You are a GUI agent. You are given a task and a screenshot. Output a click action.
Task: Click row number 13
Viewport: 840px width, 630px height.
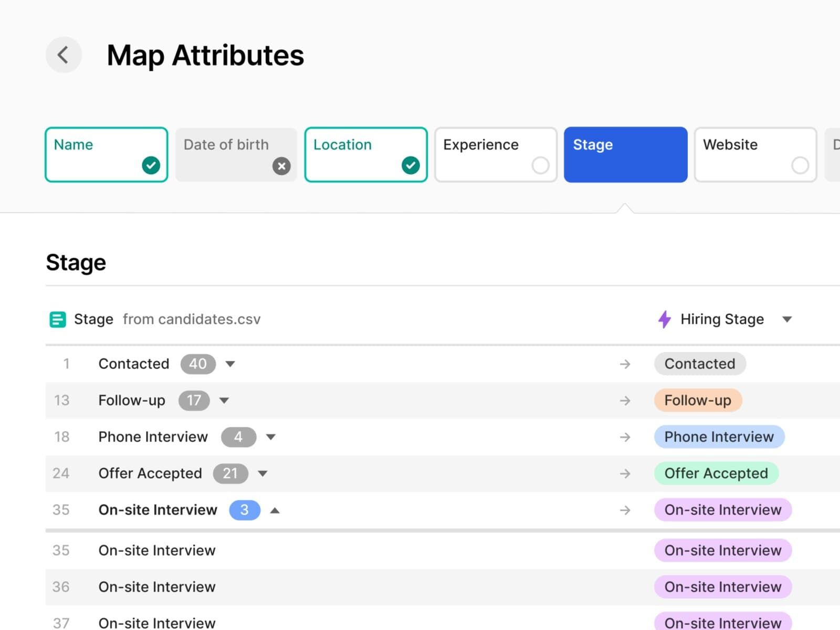click(61, 401)
